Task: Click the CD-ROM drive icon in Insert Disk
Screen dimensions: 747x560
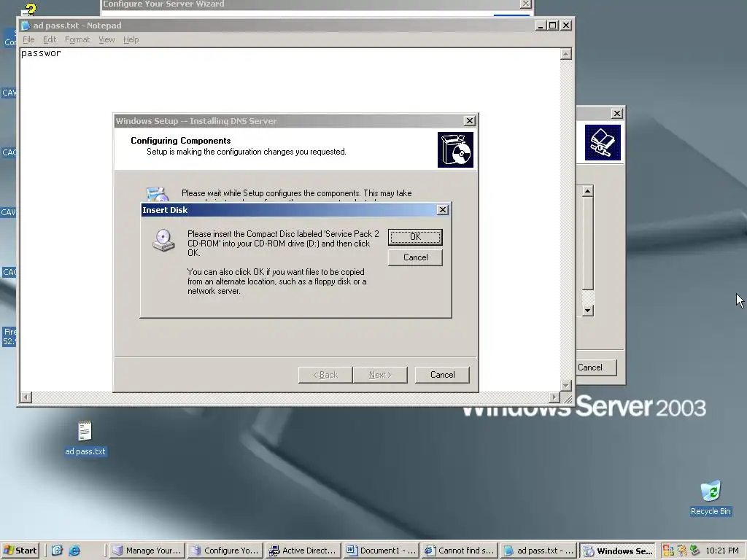Action: [163, 240]
